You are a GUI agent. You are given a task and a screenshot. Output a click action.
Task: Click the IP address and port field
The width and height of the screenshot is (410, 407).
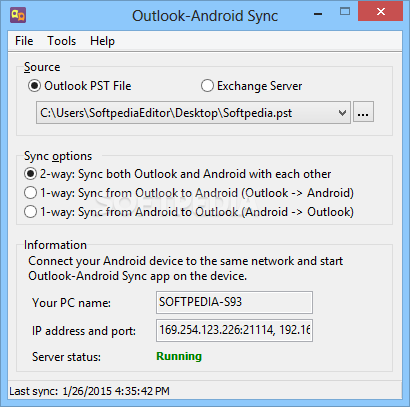pos(234,330)
